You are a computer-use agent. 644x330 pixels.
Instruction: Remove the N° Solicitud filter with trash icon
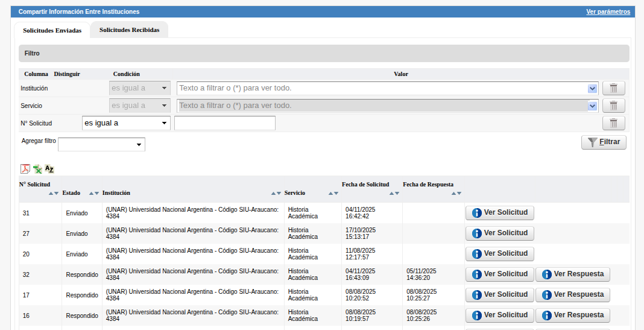(x=613, y=123)
